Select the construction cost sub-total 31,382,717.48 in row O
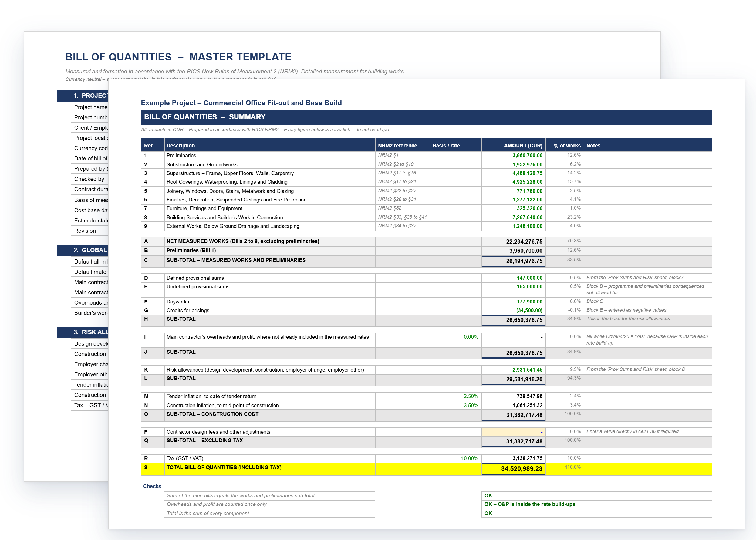Viewport: 756px width, 540px height. pos(513,415)
